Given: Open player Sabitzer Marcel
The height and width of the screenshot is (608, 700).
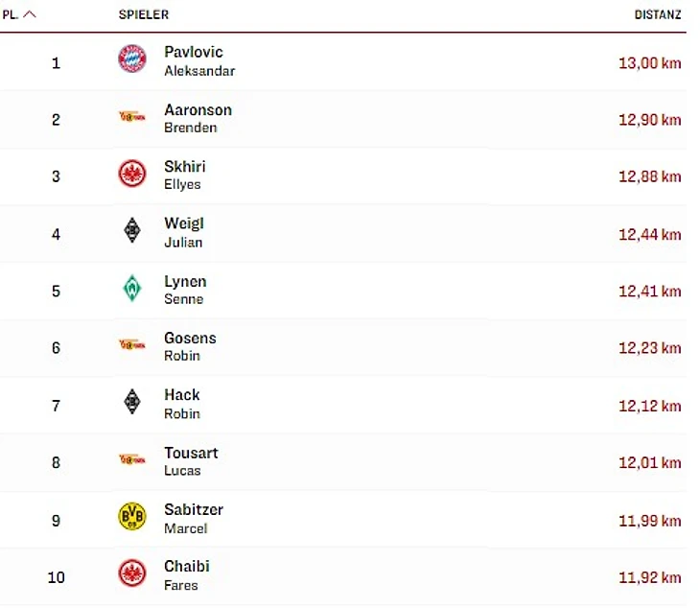Looking at the screenshot, I should (193, 518).
